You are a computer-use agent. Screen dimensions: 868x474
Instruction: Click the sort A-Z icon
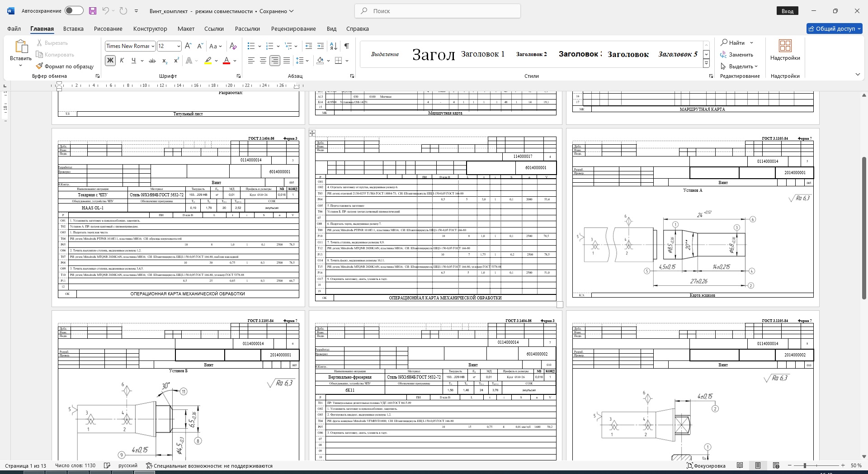coord(334,46)
